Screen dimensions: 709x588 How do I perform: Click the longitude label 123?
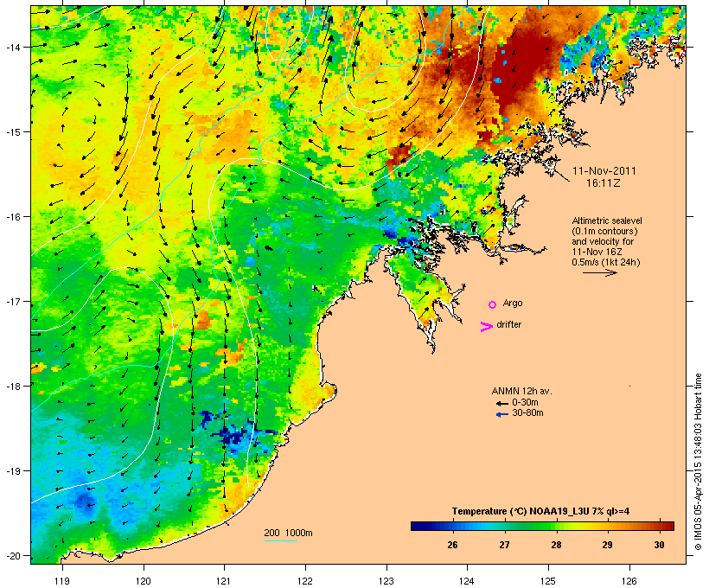pyautogui.click(x=386, y=581)
